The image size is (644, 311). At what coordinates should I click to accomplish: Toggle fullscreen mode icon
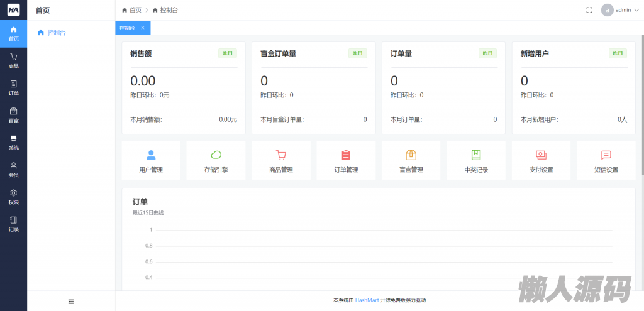[x=589, y=10]
